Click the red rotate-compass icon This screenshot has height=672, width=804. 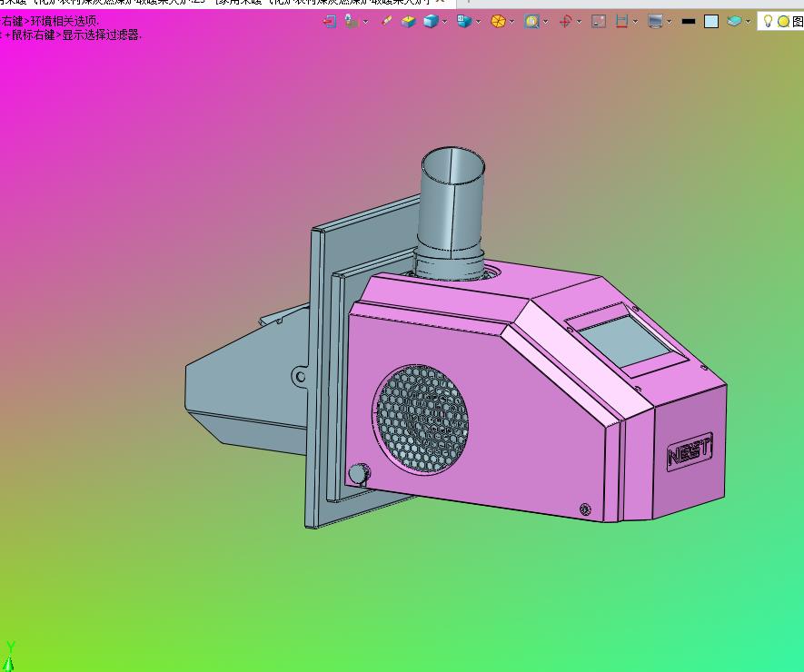pyautogui.click(x=566, y=22)
